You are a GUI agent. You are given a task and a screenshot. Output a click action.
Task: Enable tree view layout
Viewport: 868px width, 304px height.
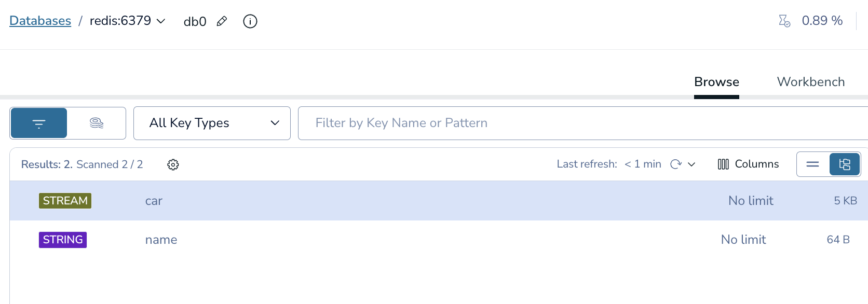845,164
